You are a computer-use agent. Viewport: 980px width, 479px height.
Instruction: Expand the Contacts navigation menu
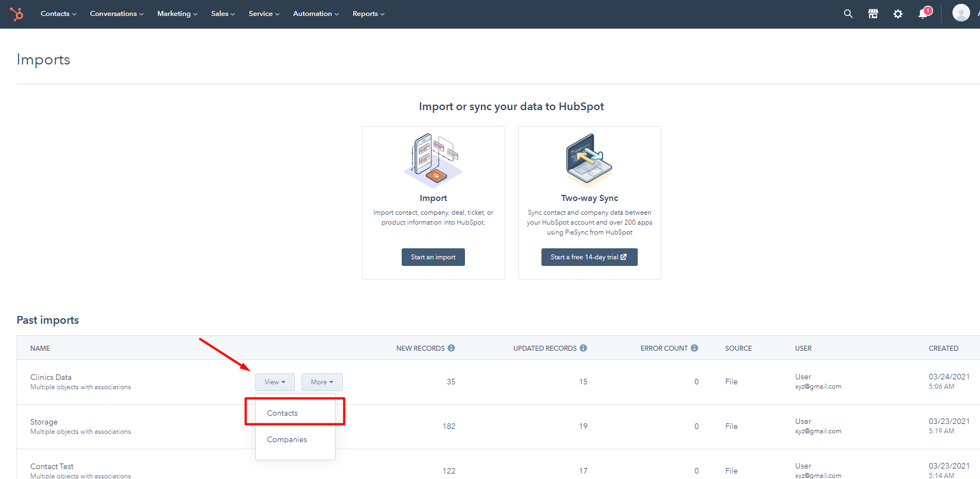coord(58,14)
